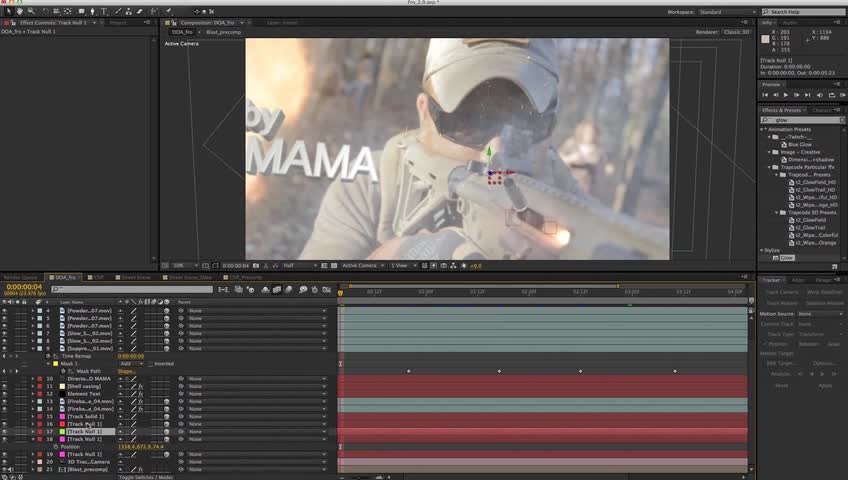Hide layer 4 Powder_07.mov with eye icon
The width and height of the screenshot is (848, 480).
point(4,311)
